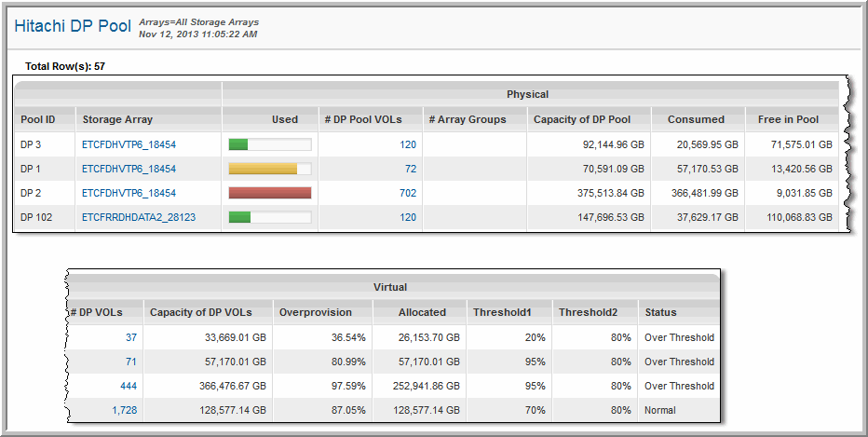
Task: Sort by Capacity of DP Pool column
Action: 581,119
